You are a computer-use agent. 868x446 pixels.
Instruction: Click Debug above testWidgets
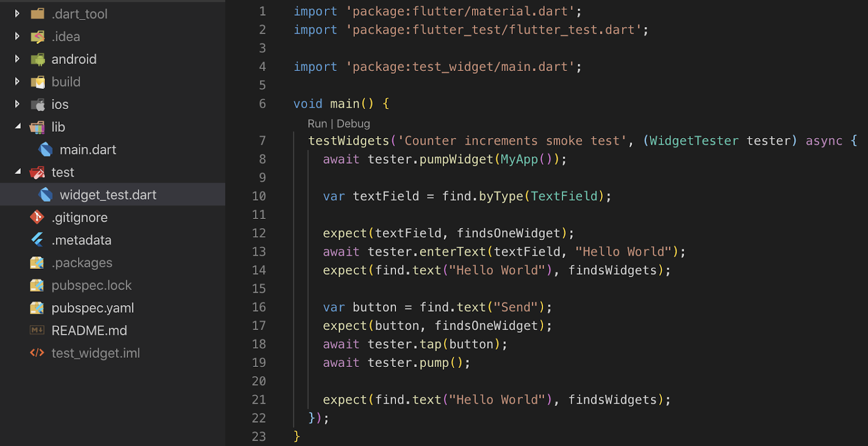pos(353,124)
